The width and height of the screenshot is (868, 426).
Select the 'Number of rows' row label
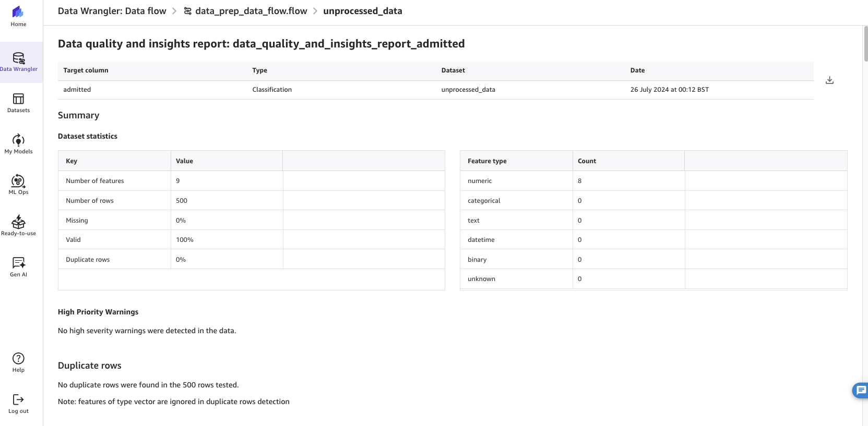point(90,201)
